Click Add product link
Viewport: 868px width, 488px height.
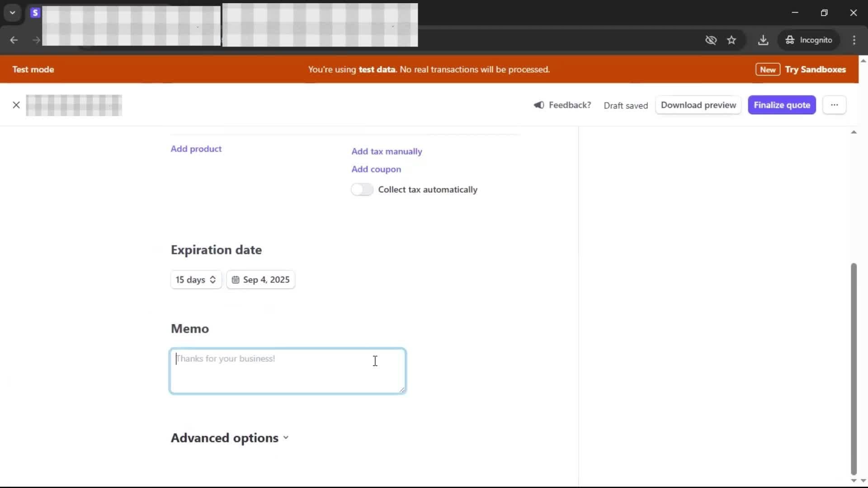tap(196, 149)
